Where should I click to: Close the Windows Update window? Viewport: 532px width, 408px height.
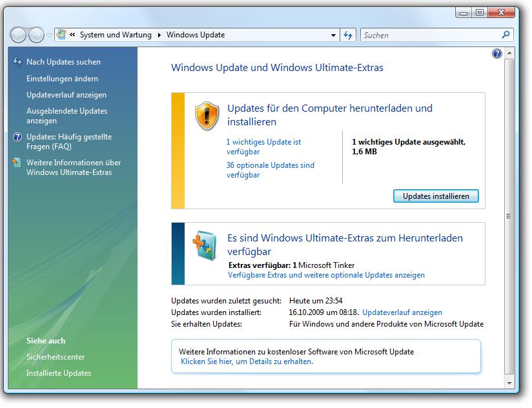pos(501,12)
